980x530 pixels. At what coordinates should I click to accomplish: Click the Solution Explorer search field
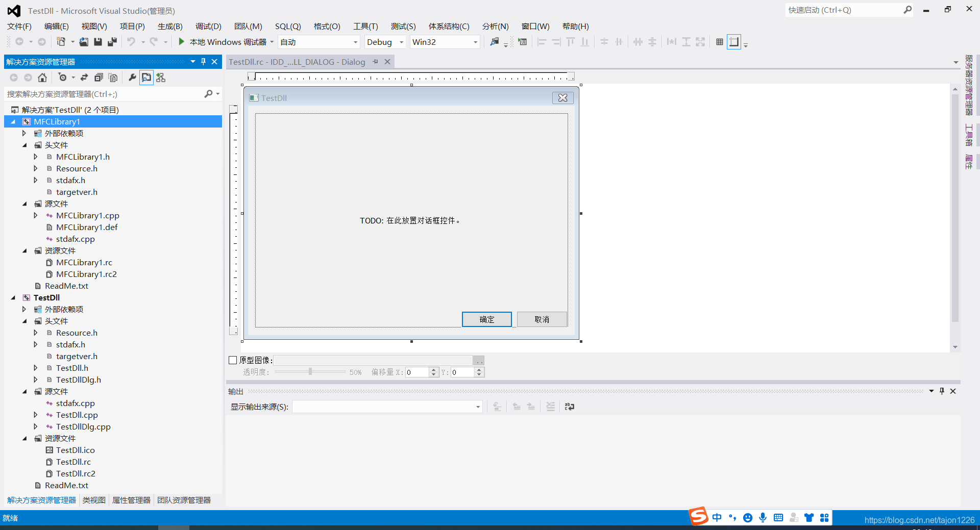click(x=105, y=94)
